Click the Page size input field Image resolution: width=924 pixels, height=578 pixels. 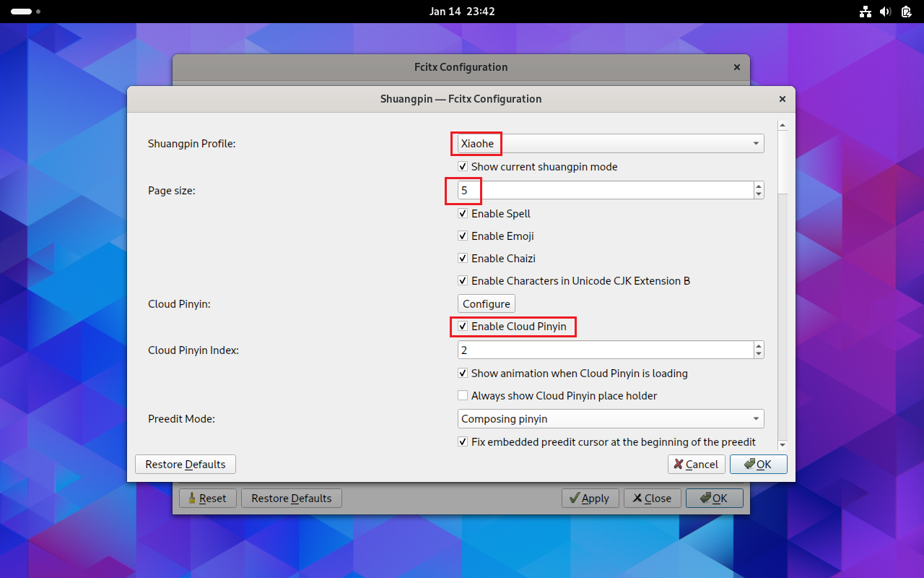coord(605,191)
